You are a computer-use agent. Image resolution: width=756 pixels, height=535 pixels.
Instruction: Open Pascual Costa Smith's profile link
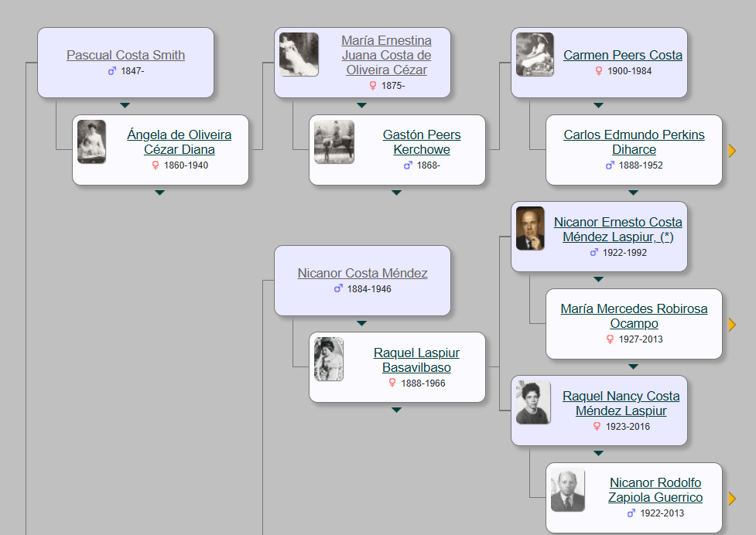coord(125,55)
